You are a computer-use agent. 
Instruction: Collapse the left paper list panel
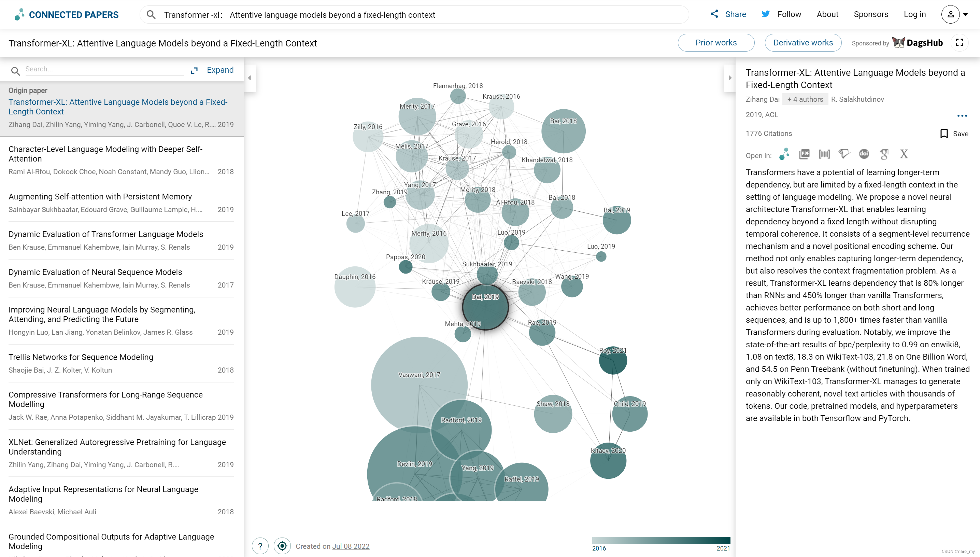(250, 78)
